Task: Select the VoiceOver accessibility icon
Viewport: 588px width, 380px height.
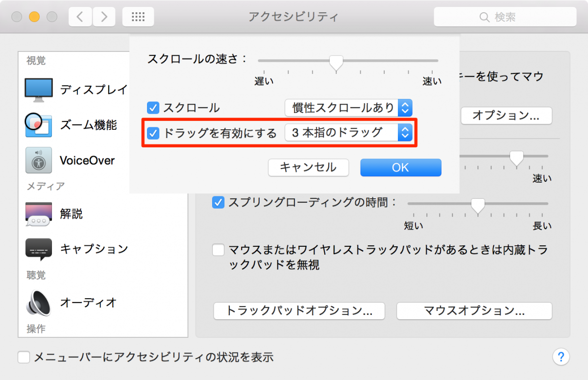Action: [38, 160]
